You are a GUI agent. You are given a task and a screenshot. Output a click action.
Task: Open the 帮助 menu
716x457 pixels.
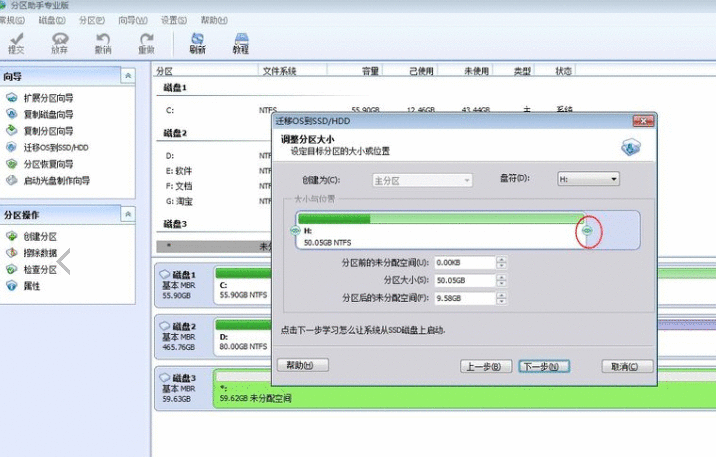tap(214, 20)
